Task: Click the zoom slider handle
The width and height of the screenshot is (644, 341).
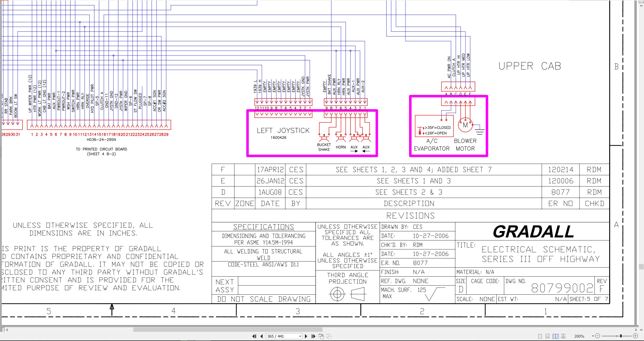Action: [x=621, y=336]
